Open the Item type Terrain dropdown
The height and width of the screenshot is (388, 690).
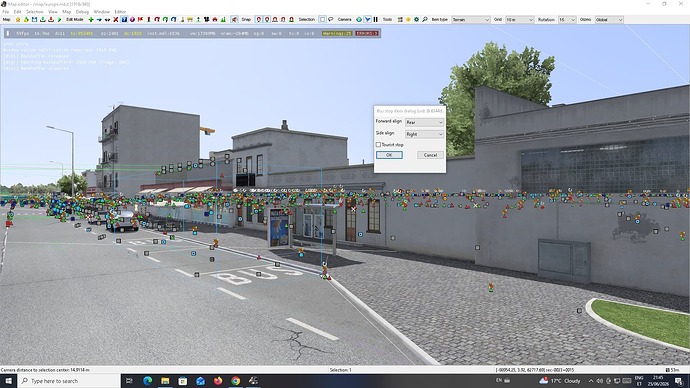point(471,19)
